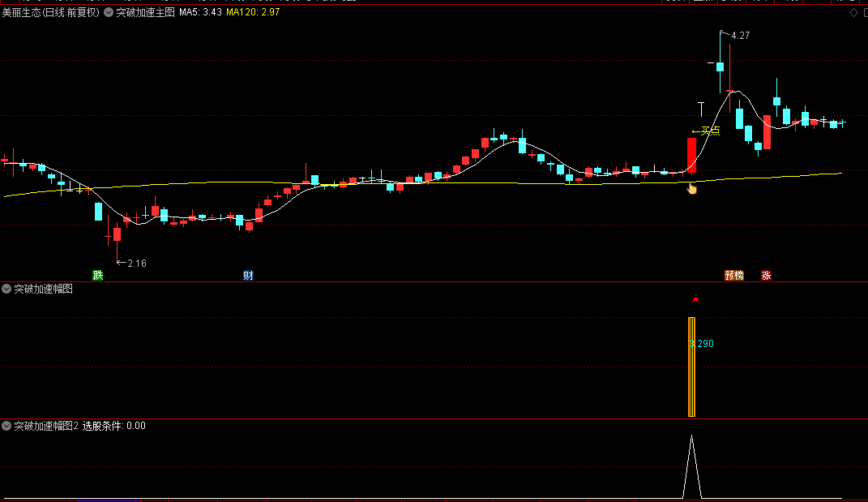This screenshot has height=502, width=868.
Task: Click the 选股条件: 0.00 readout
Action: click(114, 426)
